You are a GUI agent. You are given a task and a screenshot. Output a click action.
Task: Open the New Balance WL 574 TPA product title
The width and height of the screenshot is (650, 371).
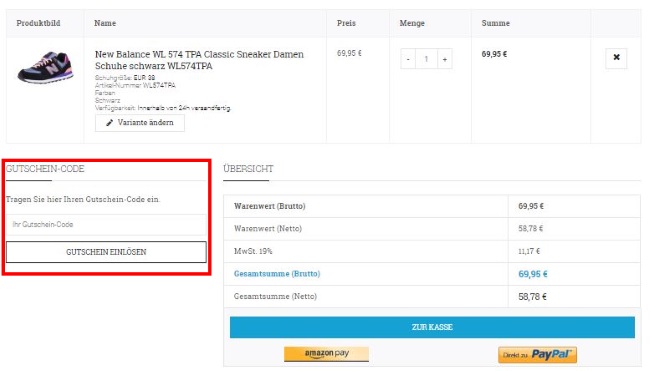199,60
